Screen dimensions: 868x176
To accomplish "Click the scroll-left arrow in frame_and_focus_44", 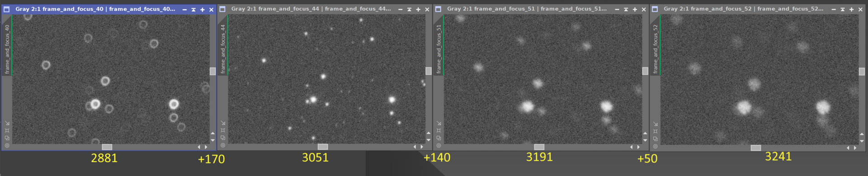I will [415, 147].
